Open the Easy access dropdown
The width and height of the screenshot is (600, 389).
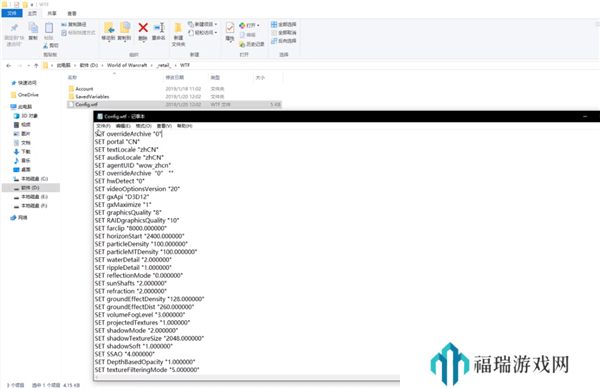[203, 33]
